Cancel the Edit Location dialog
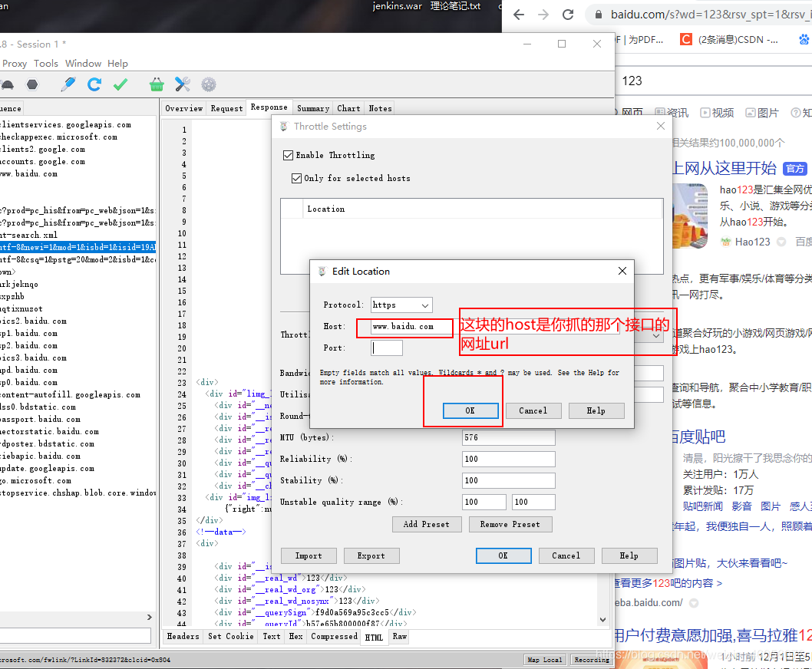812x669 pixels. coord(533,410)
